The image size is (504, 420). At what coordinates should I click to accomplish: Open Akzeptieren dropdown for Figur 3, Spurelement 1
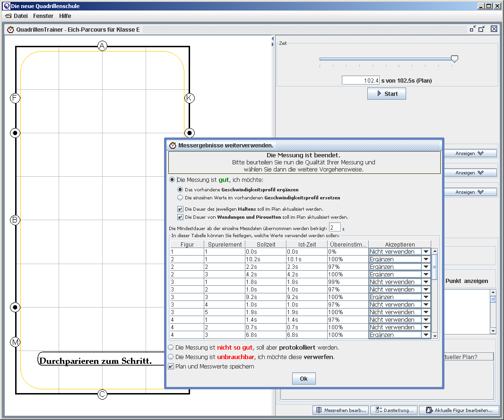click(x=426, y=282)
